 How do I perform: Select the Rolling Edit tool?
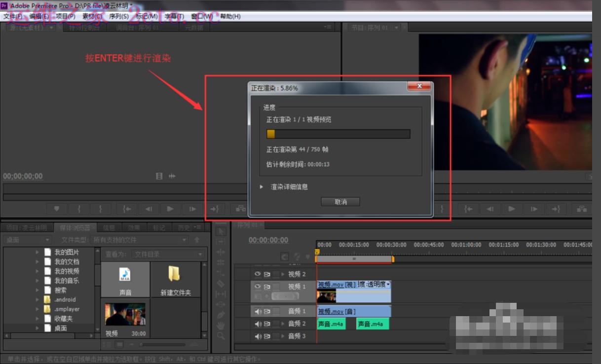[x=221, y=262]
